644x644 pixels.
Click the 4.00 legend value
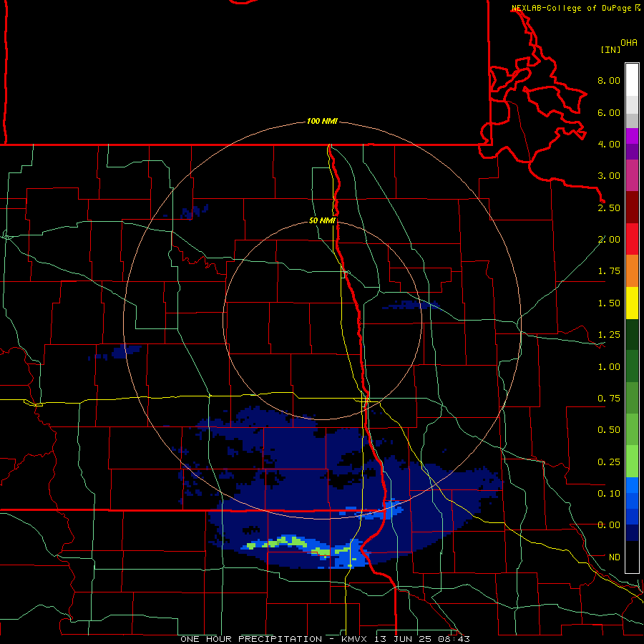(609, 144)
